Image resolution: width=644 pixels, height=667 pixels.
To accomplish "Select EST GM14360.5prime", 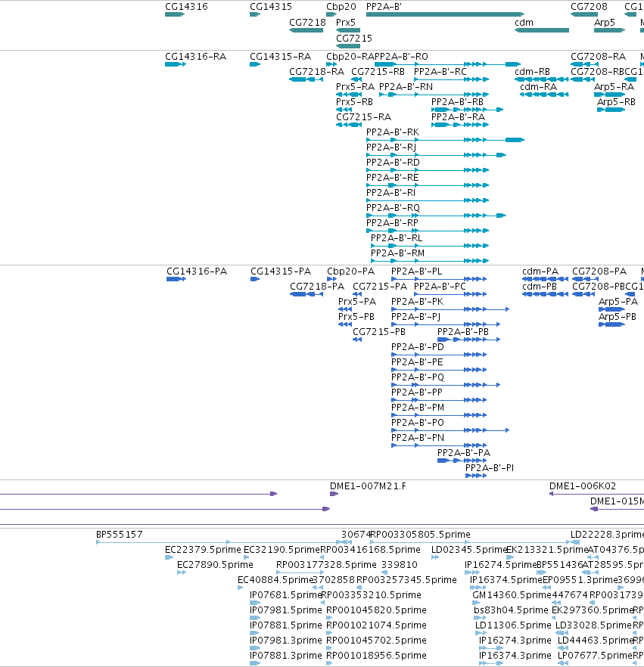I will tap(512, 595).
